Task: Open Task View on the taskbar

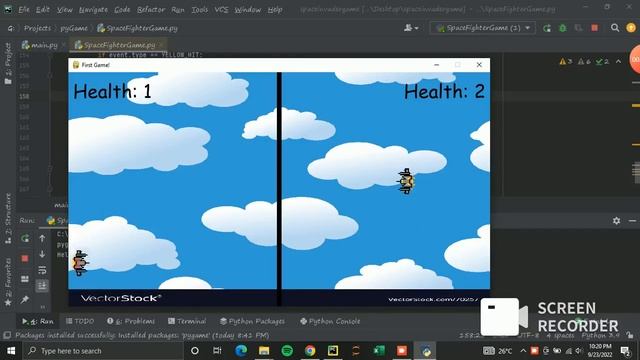Action: point(217,351)
